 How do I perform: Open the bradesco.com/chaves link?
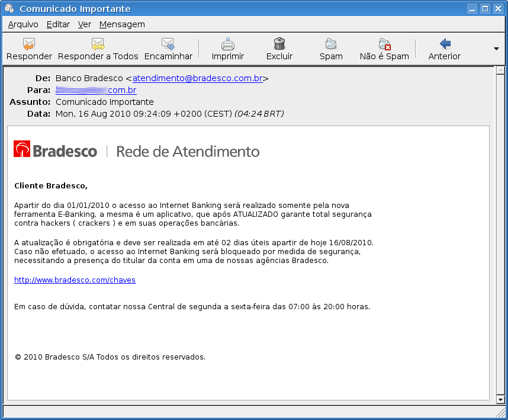75,280
